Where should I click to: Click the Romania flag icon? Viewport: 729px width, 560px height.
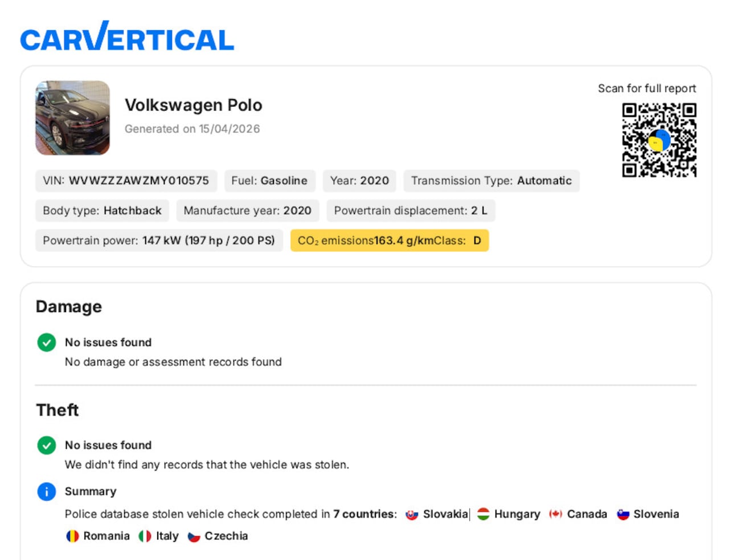click(x=72, y=536)
